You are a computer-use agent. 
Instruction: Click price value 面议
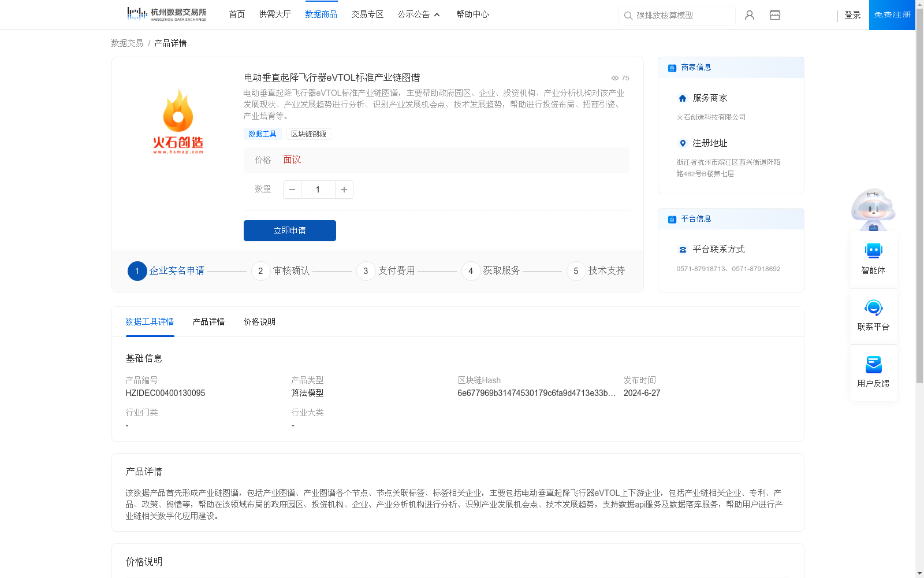[292, 160]
